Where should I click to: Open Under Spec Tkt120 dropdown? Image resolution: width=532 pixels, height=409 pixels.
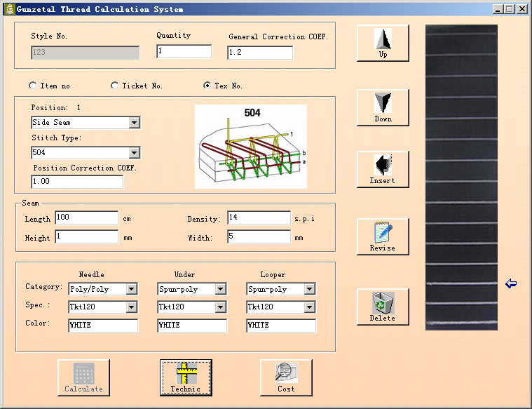pos(221,307)
